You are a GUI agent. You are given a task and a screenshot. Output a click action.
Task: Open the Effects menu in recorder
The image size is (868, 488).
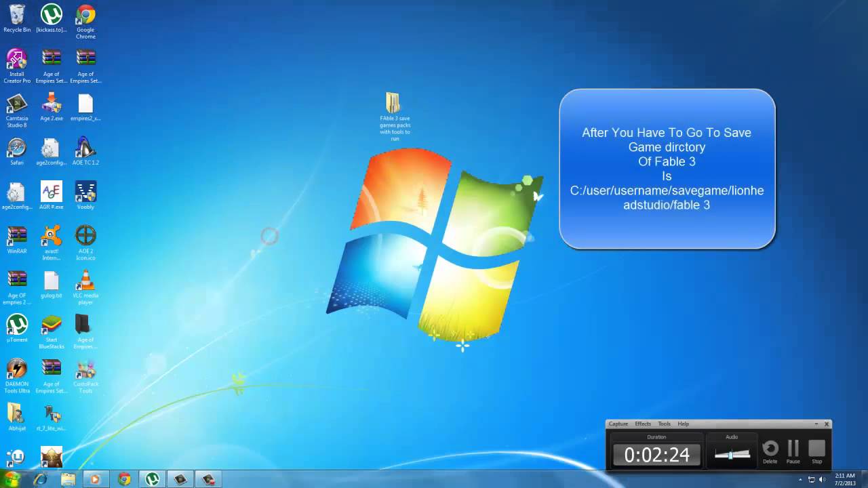click(643, 424)
